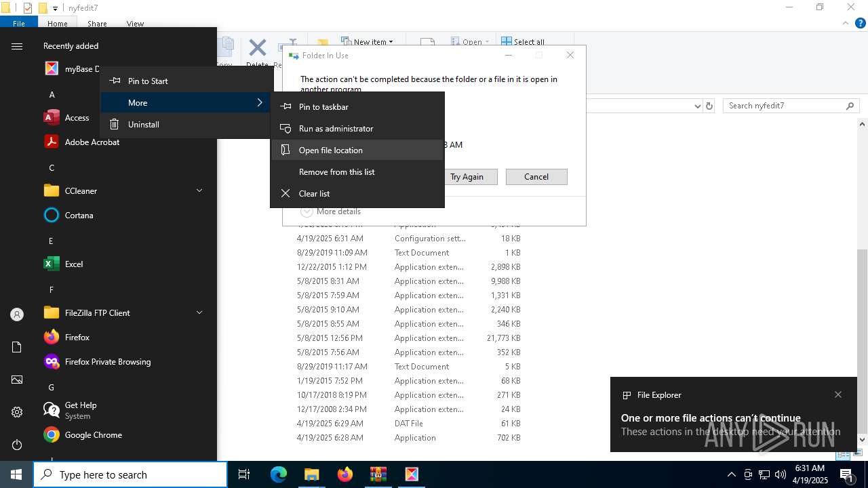Click the taskbar search box
This screenshot has width=868, height=488.
131,474
